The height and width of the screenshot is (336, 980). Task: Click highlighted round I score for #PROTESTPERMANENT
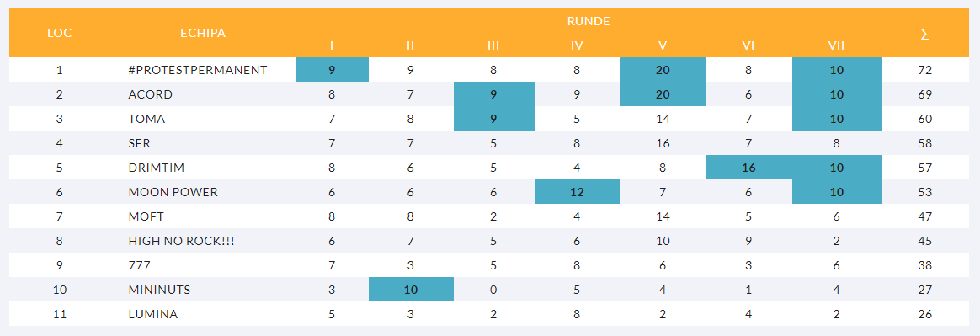[332, 70]
